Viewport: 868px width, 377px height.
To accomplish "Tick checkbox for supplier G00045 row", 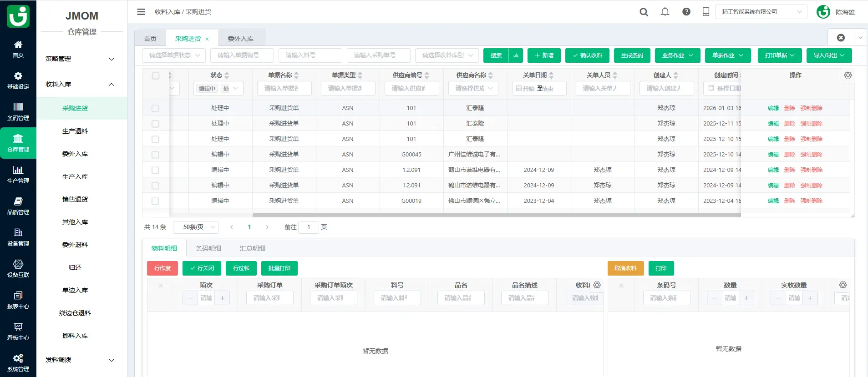I will (x=155, y=155).
